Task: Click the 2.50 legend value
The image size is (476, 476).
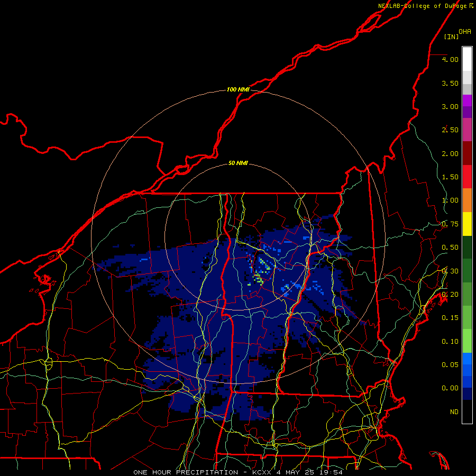Action: click(x=450, y=130)
